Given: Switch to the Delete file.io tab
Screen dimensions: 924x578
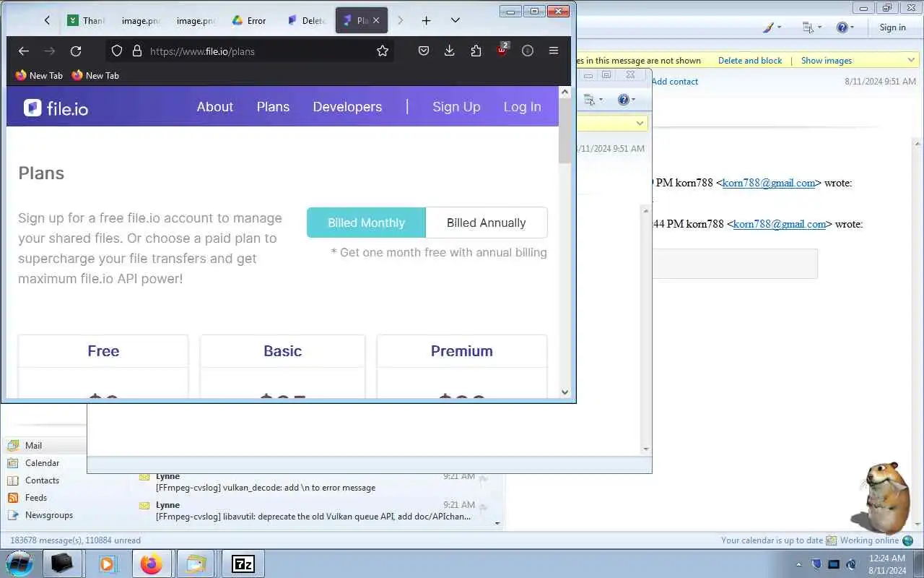Looking at the screenshot, I should coord(306,20).
